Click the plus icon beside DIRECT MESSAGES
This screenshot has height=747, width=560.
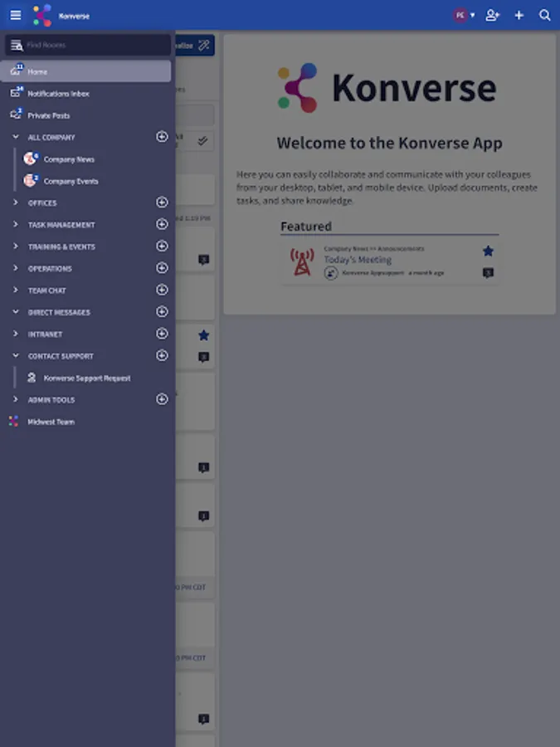tap(162, 311)
